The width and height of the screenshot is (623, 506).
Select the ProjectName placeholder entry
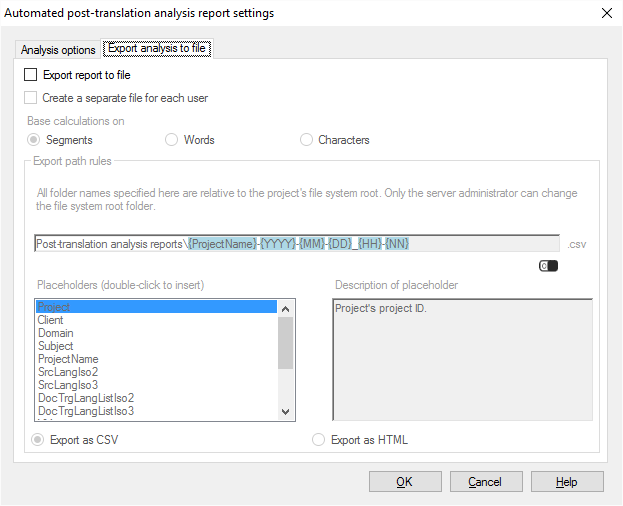pos(68,359)
